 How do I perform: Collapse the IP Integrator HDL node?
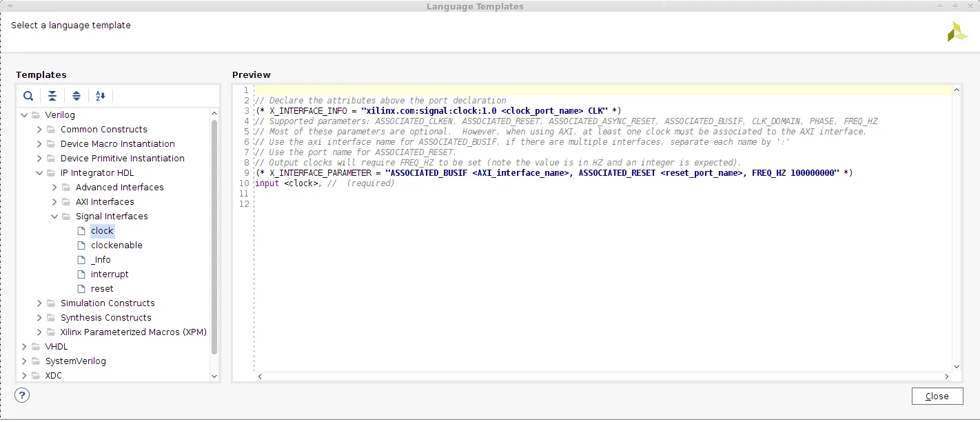tap(40, 173)
